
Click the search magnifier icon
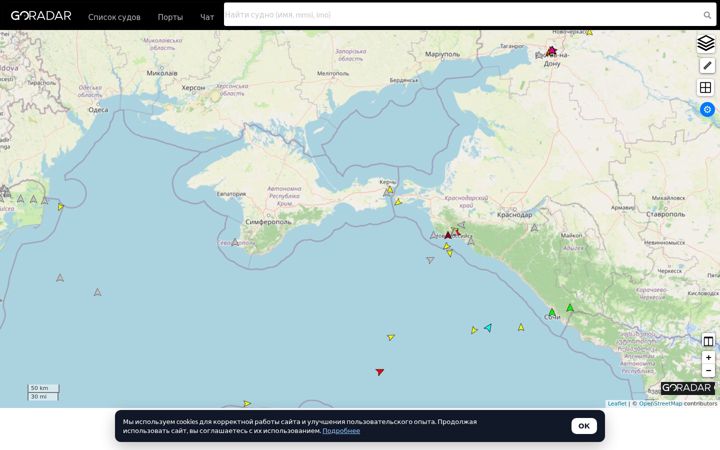click(x=707, y=15)
